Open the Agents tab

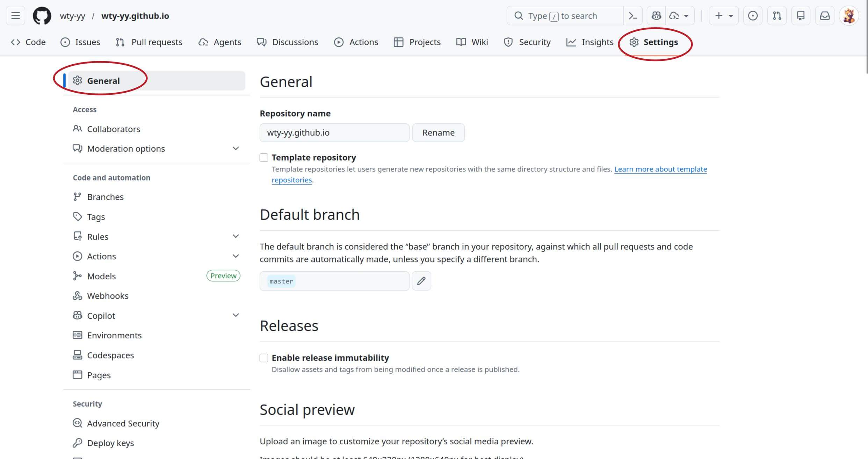220,42
